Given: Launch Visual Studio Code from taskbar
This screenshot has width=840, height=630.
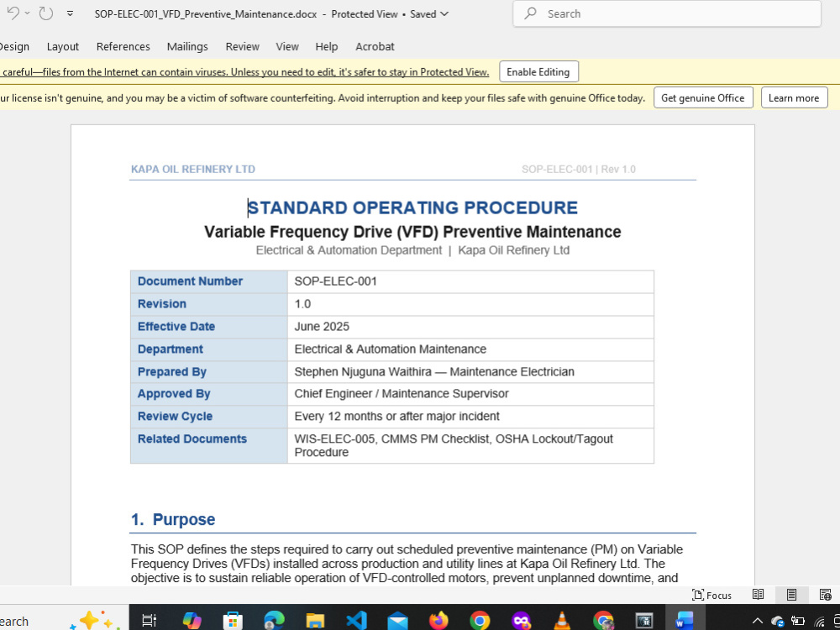Looking at the screenshot, I should [356, 621].
